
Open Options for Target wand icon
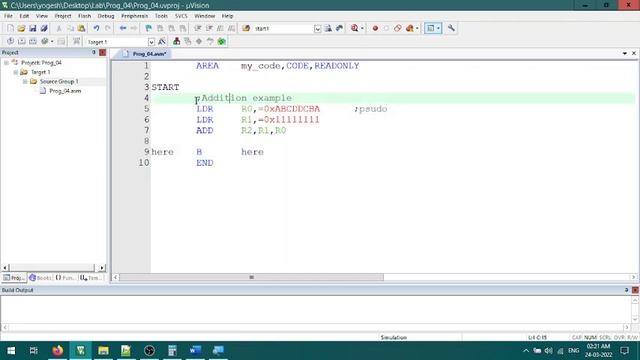[x=162, y=41]
